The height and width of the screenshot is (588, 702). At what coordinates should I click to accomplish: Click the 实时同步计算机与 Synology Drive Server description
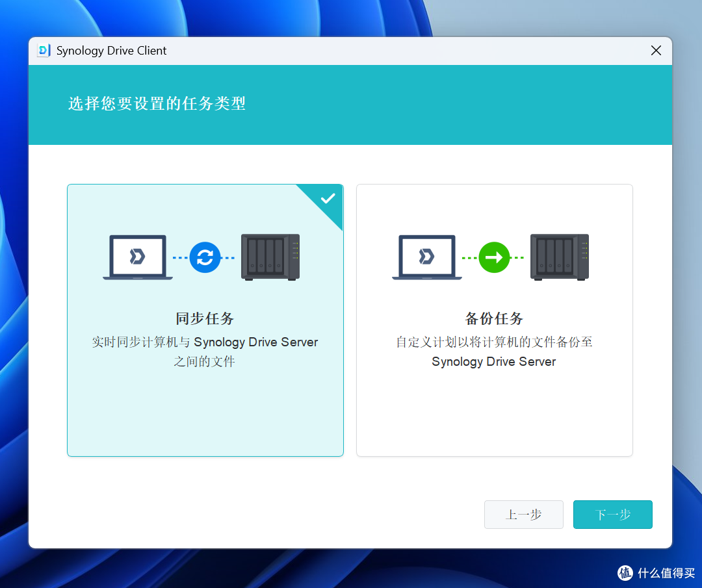tap(205, 352)
